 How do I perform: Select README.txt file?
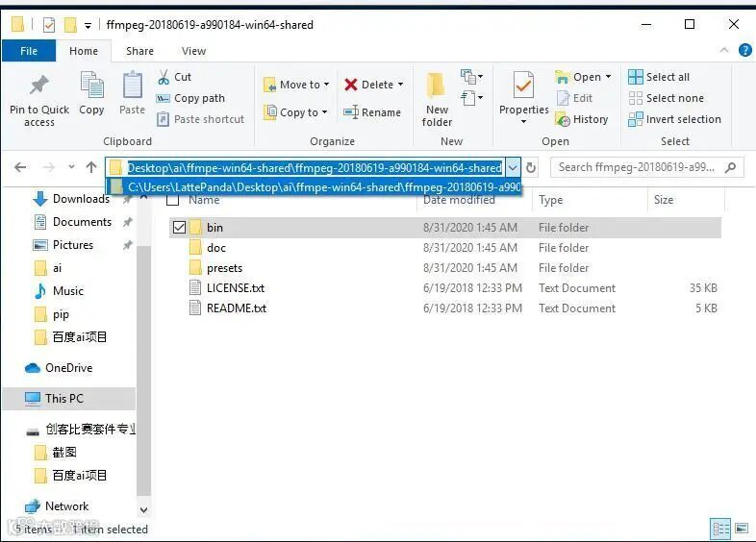(x=237, y=308)
